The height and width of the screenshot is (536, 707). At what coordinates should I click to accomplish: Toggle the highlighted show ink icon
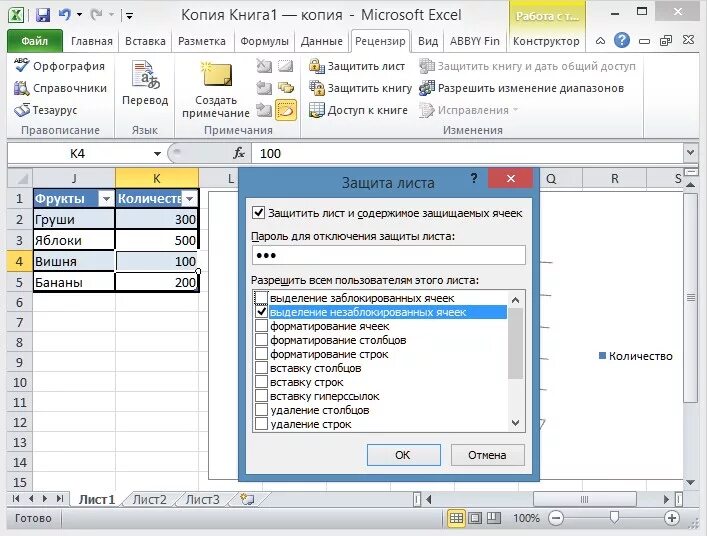pyautogui.click(x=286, y=110)
